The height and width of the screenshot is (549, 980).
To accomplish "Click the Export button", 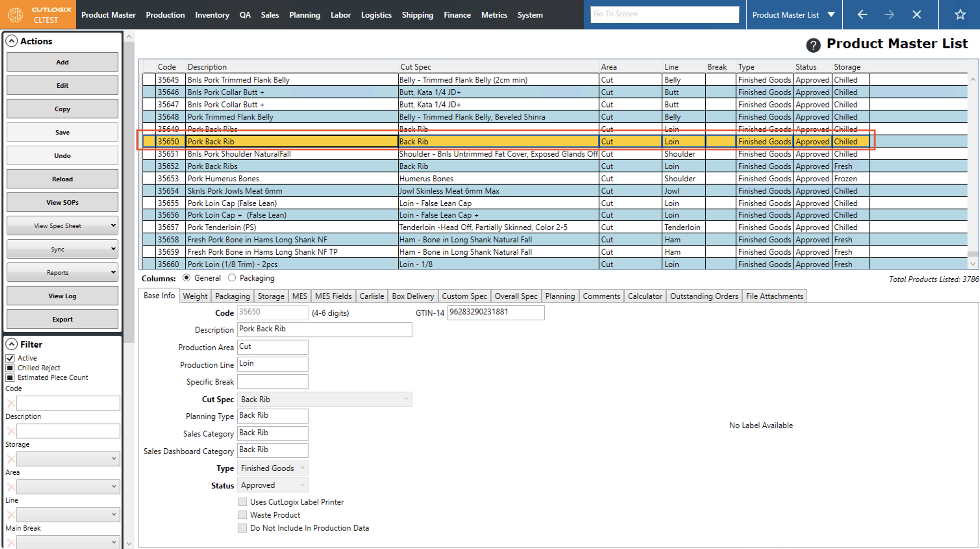I will pos(62,319).
